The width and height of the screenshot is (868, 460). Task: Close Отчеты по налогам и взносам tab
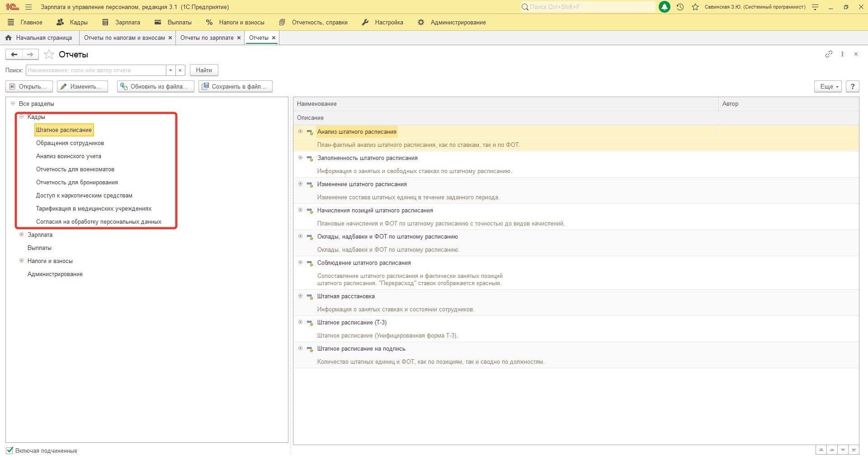[x=170, y=38]
